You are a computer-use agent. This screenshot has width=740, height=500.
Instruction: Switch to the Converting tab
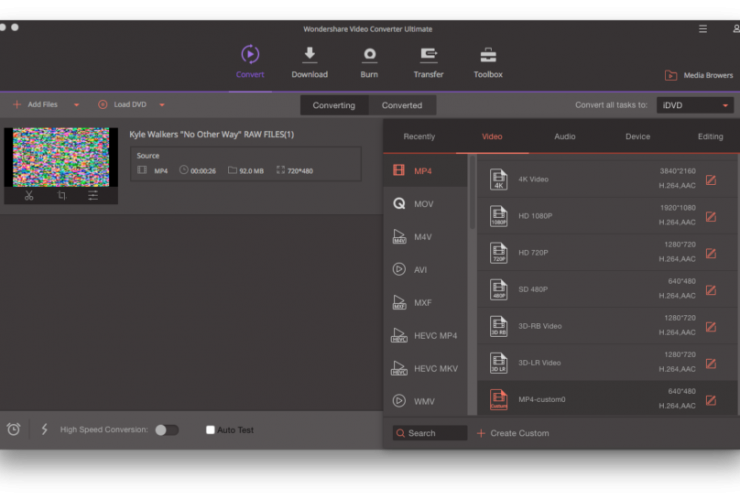pos(334,105)
